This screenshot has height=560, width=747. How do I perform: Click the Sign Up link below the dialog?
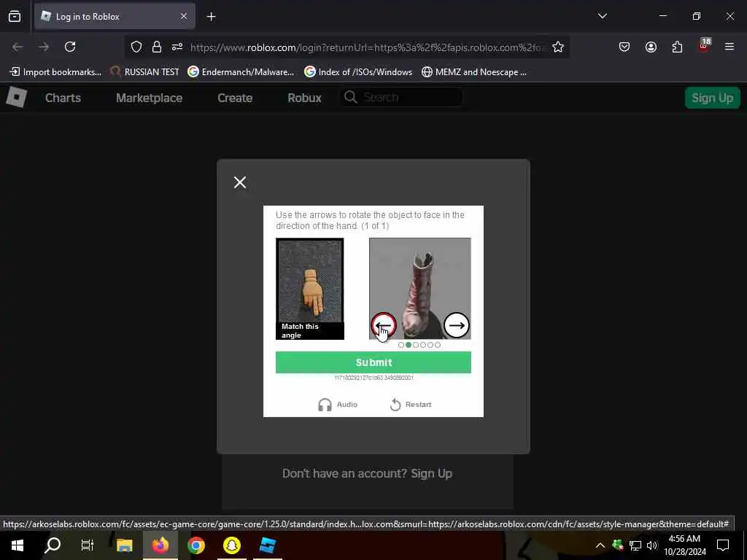[x=431, y=473]
